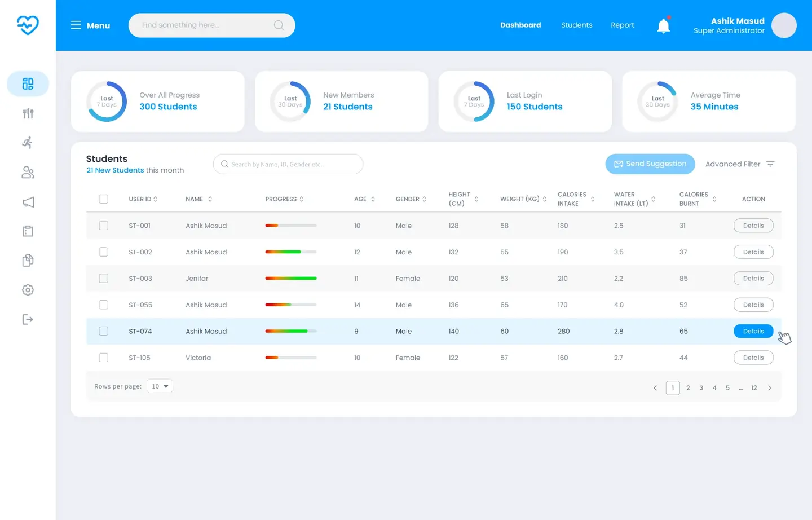812x520 pixels.
Task: Sort by PROGRESS column arrows
Action: pos(302,199)
